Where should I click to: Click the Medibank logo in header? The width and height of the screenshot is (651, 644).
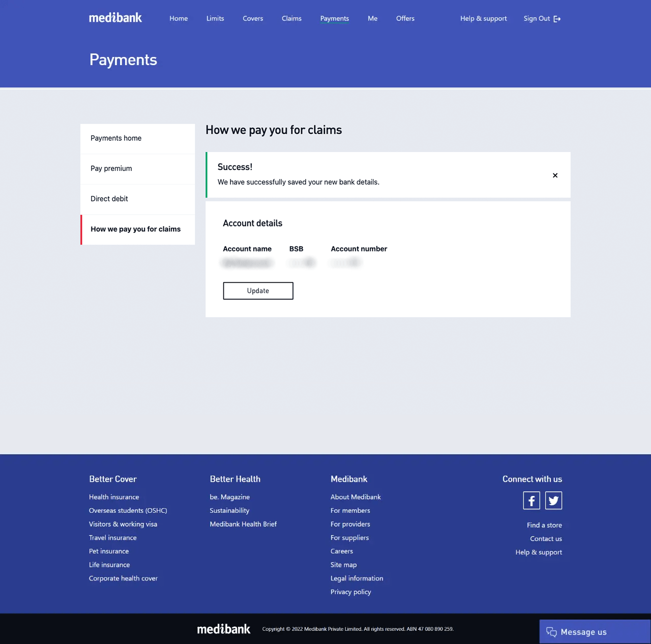click(x=115, y=18)
